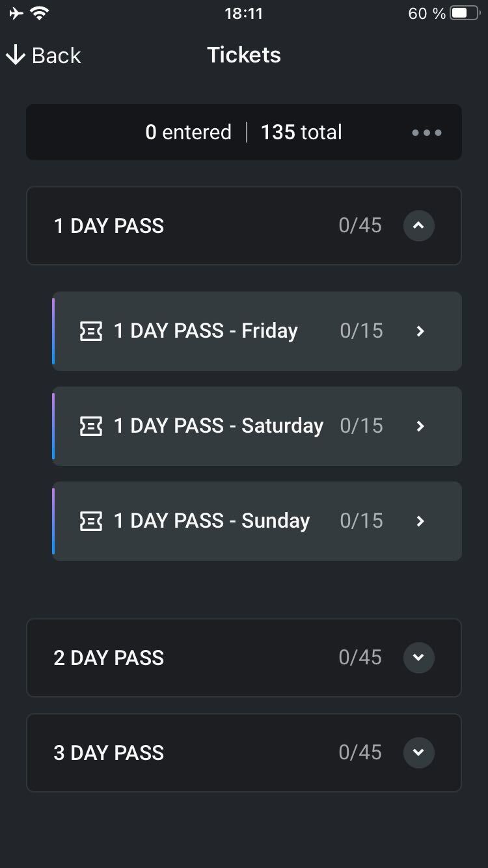This screenshot has width=488, height=868.
Task: Collapse the 1 DAY PASS section
Action: [419, 226]
